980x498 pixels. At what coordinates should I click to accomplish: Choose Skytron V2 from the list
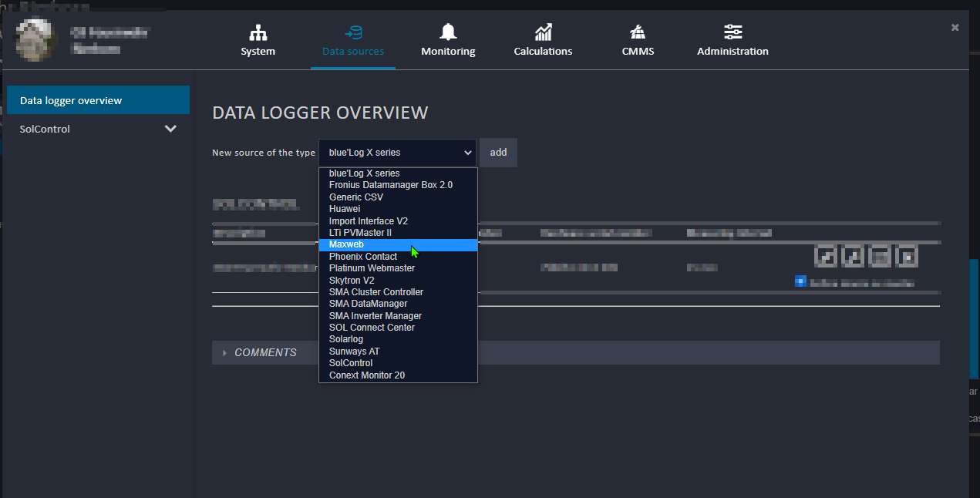click(x=398, y=281)
